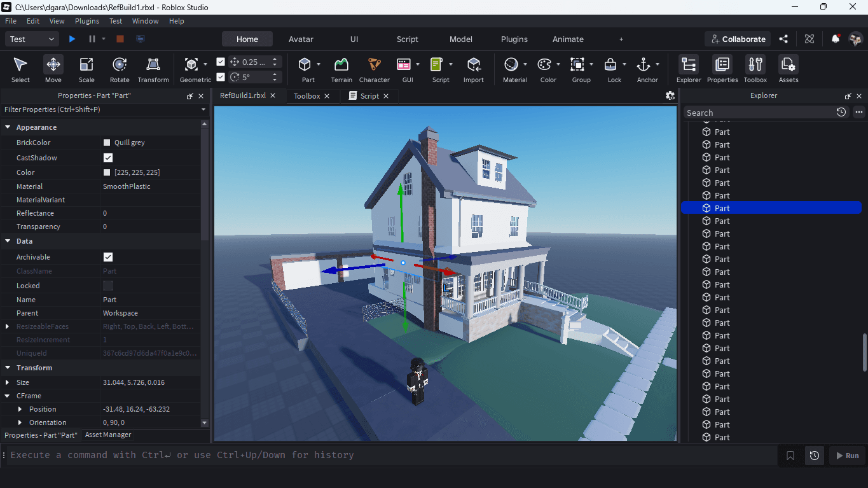
Task: Start playtest with the Play button
Action: [72, 39]
